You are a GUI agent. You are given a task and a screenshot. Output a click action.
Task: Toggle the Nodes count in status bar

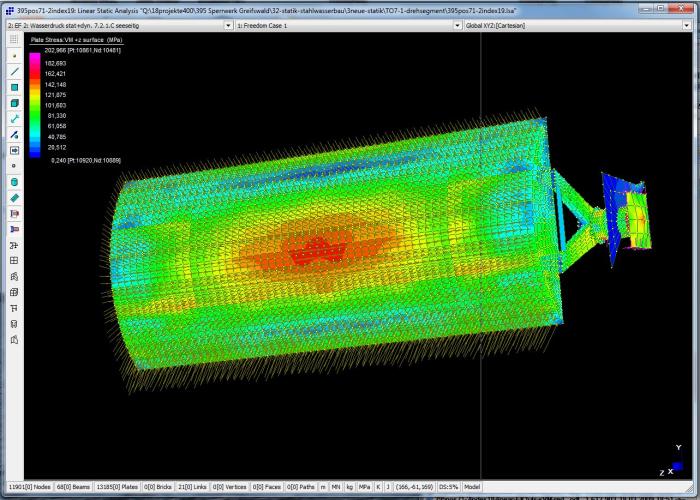pyautogui.click(x=27, y=487)
